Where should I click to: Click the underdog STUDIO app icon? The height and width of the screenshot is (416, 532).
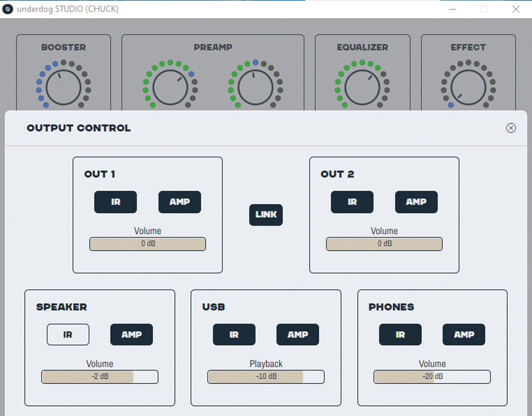7,9
